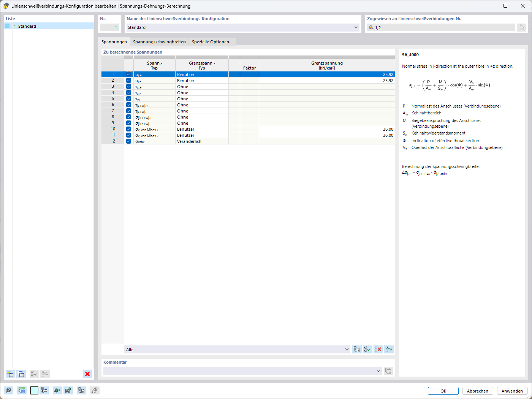
Task: Click the dialog title bar app icon
Action: 6,6
